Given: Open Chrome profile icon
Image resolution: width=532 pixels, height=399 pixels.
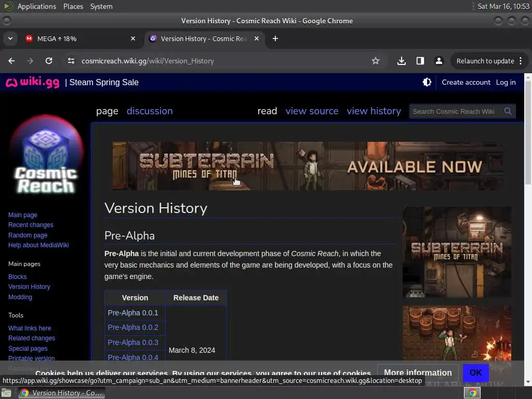Looking at the screenshot, I should point(438,61).
